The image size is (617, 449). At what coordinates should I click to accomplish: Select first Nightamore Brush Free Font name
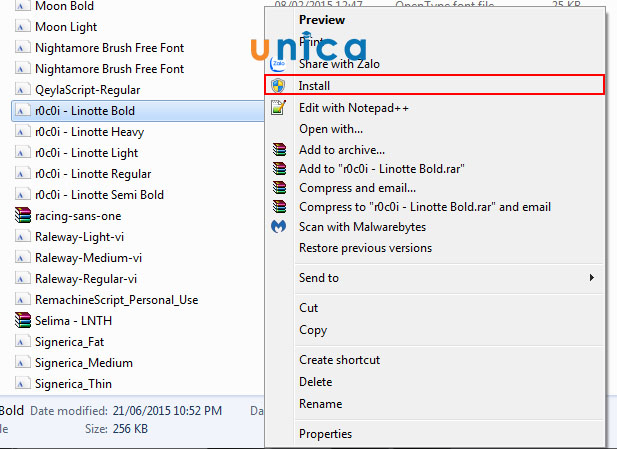pyautogui.click(x=109, y=48)
